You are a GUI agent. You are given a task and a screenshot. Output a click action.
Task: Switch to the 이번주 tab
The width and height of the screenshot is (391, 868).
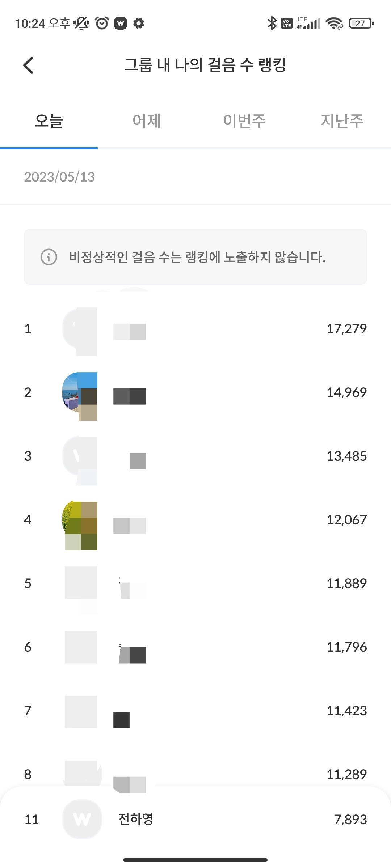(244, 121)
